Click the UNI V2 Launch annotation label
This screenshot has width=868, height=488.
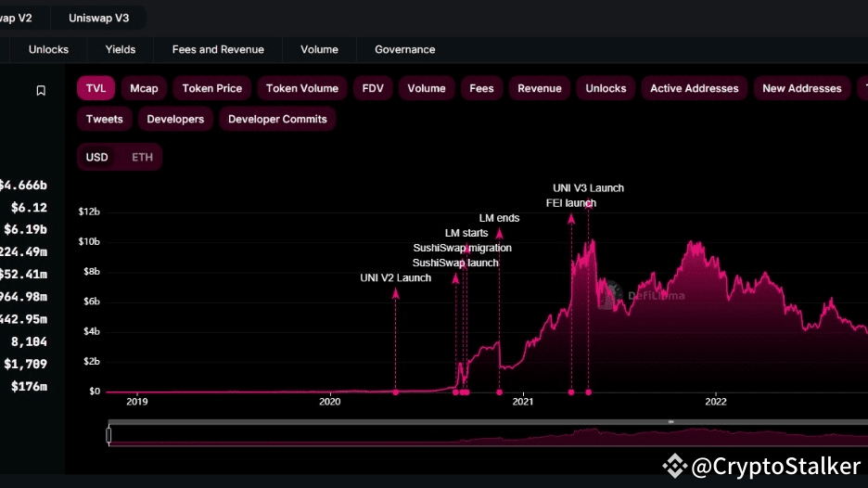pos(395,278)
